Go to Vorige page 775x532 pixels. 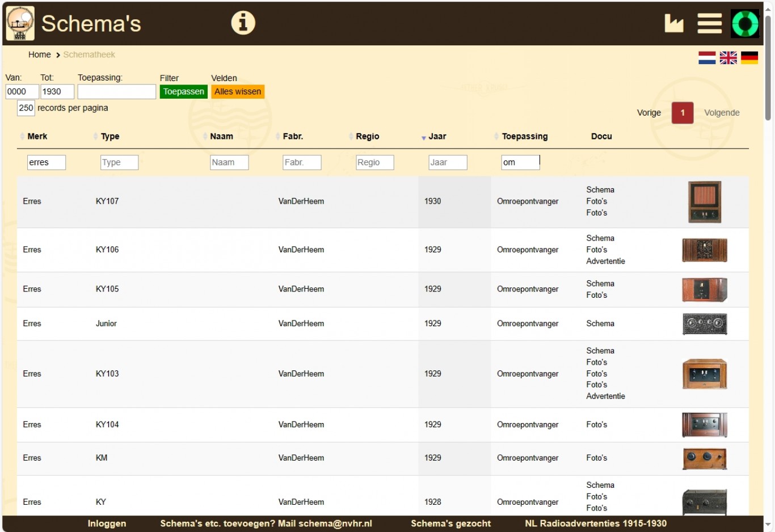(649, 113)
